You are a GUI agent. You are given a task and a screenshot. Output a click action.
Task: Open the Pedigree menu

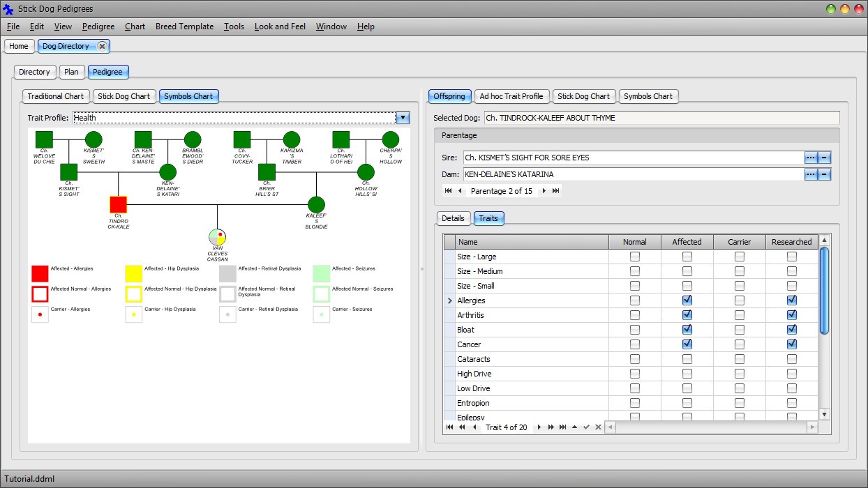click(x=98, y=26)
